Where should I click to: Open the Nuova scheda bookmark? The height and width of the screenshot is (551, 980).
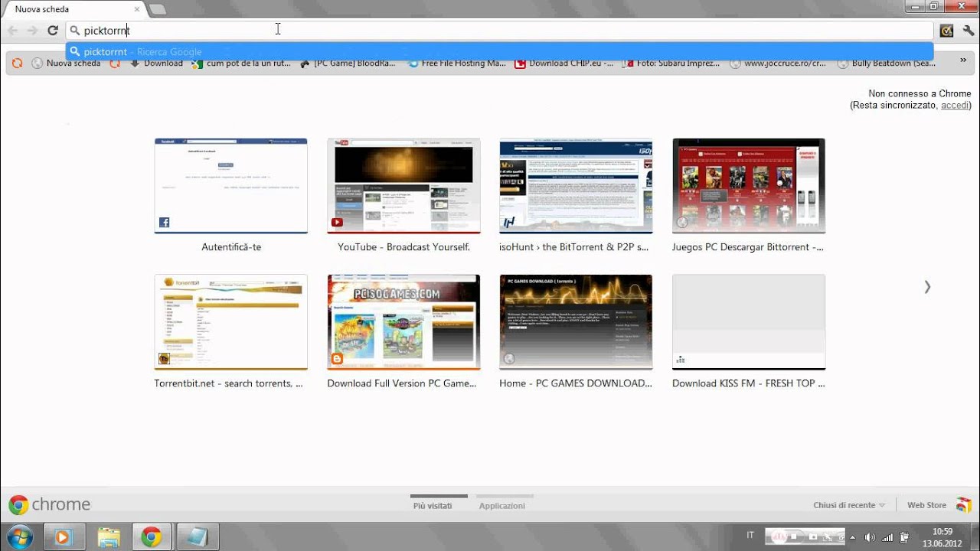pos(67,64)
